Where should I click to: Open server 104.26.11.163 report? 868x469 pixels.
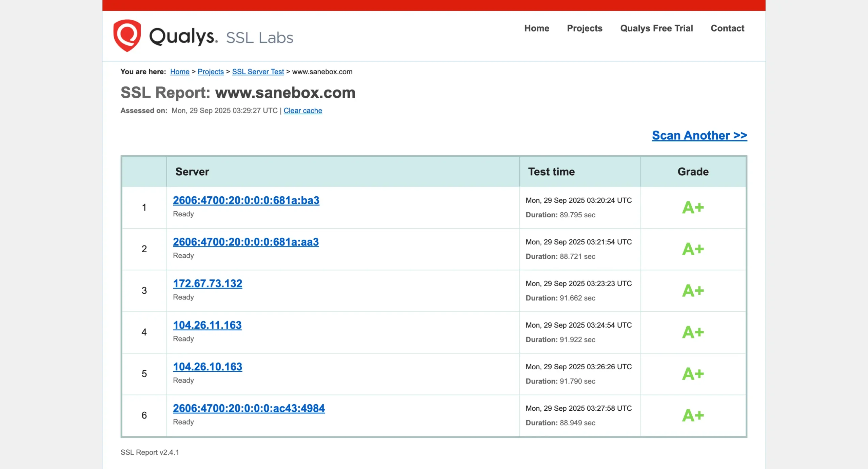pyautogui.click(x=207, y=325)
